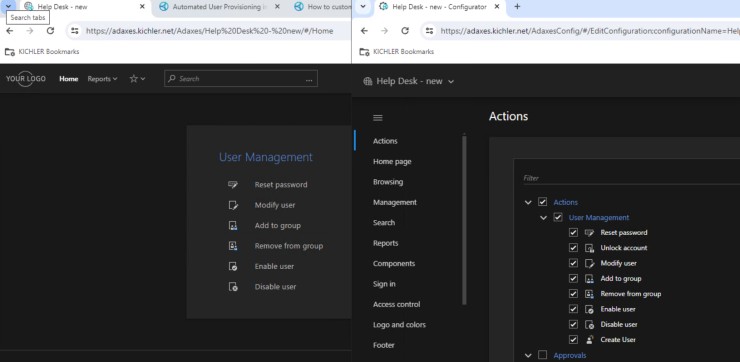Close the Help Desk - new Configurator tab

[496, 7]
